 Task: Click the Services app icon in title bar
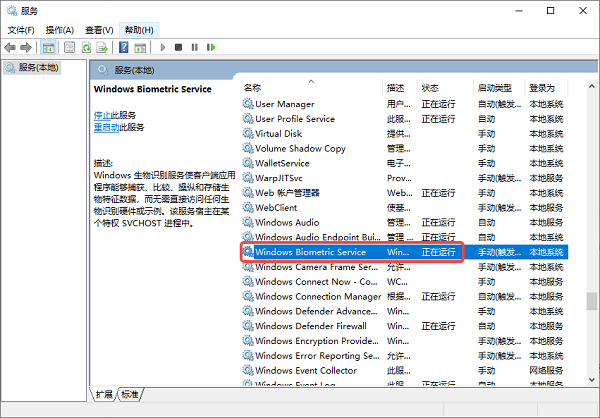click(x=12, y=11)
